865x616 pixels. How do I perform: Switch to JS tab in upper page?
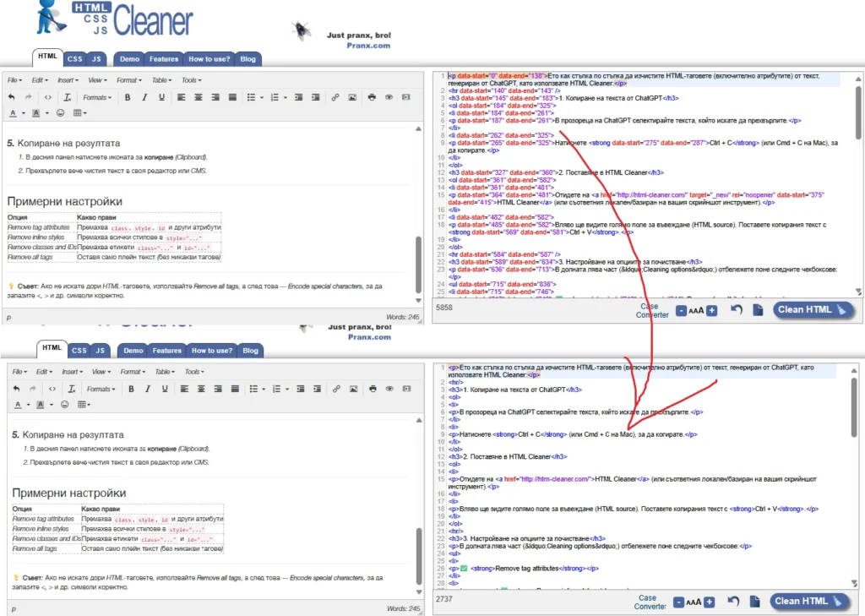(x=96, y=58)
